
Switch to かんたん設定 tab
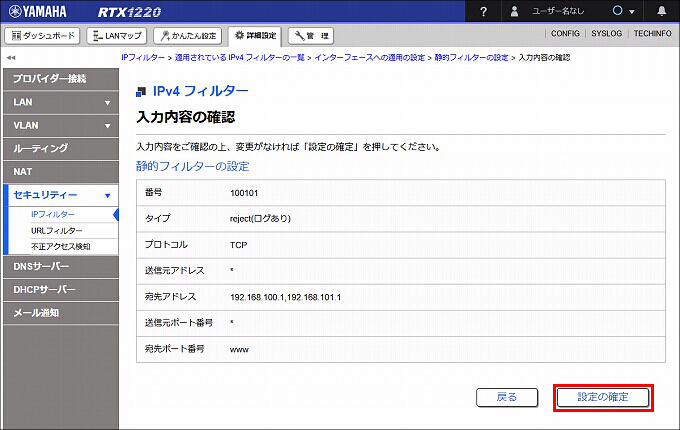pos(187,36)
